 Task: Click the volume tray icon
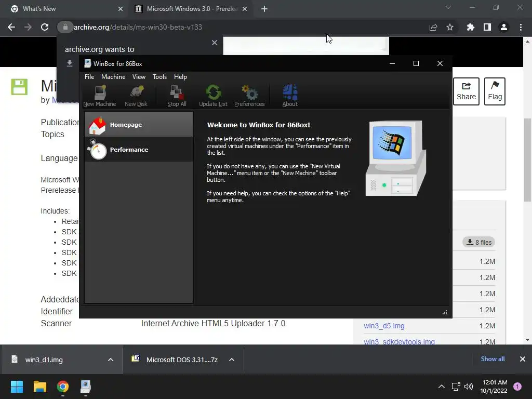(469, 387)
